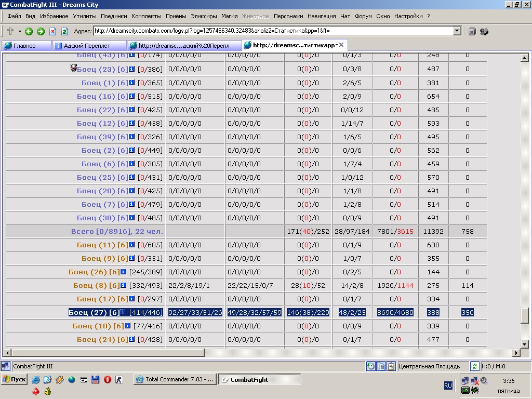
Task: Open the Магия menu
Action: click(x=229, y=16)
